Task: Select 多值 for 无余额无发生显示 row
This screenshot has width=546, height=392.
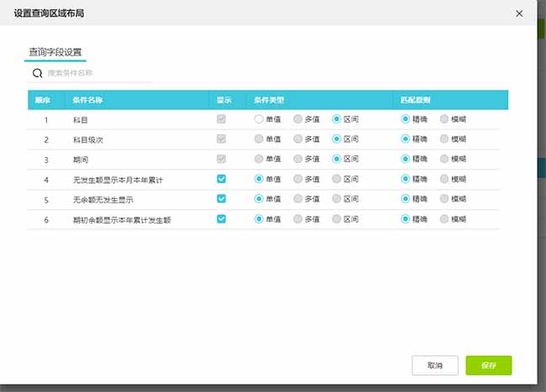Action: point(297,199)
